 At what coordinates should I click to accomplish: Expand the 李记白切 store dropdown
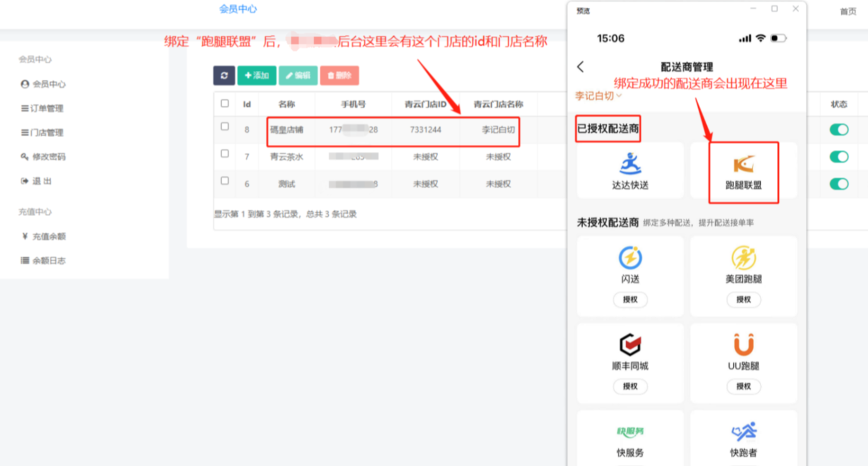pyautogui.click(x=598, y=95)
